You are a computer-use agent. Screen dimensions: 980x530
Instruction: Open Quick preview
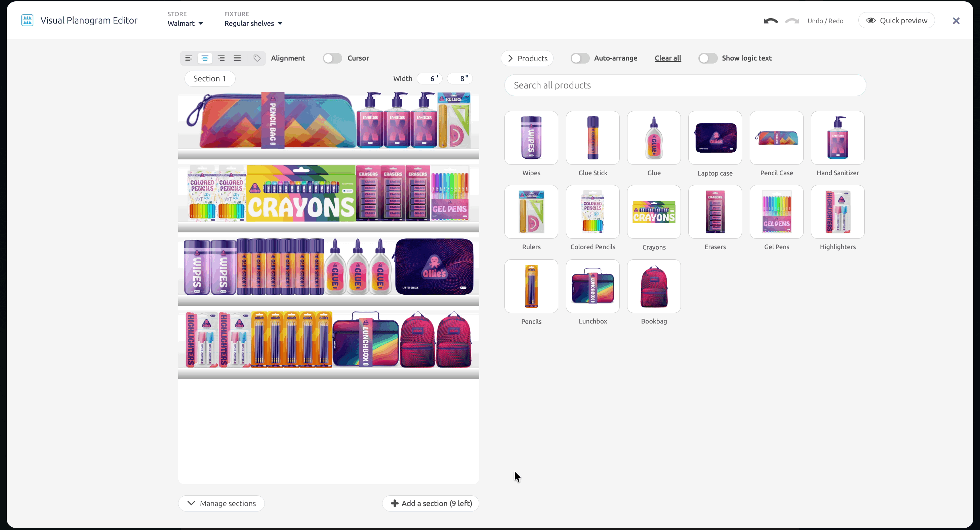(896, 21)
